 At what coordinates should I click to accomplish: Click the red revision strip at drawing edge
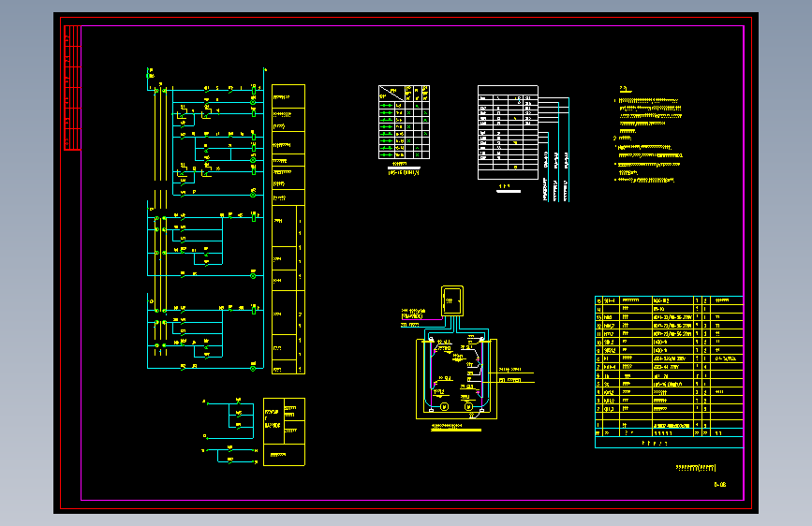tap(72, 87)
